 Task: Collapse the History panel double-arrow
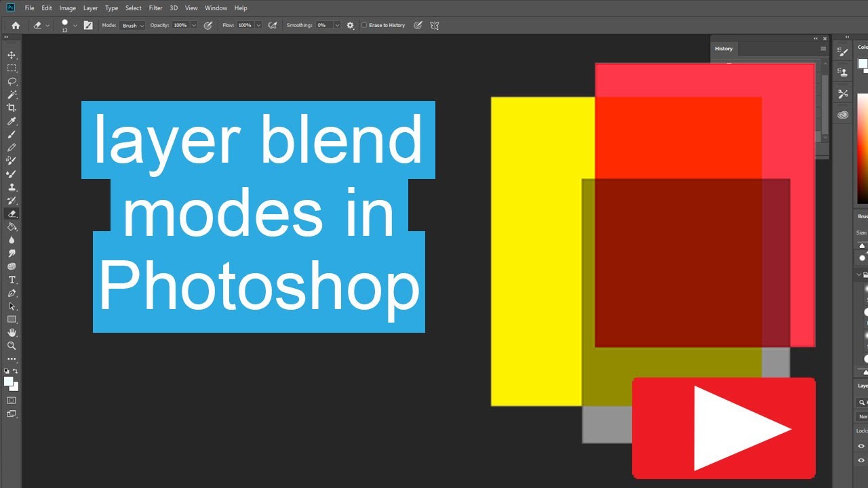tap(816, 39)
